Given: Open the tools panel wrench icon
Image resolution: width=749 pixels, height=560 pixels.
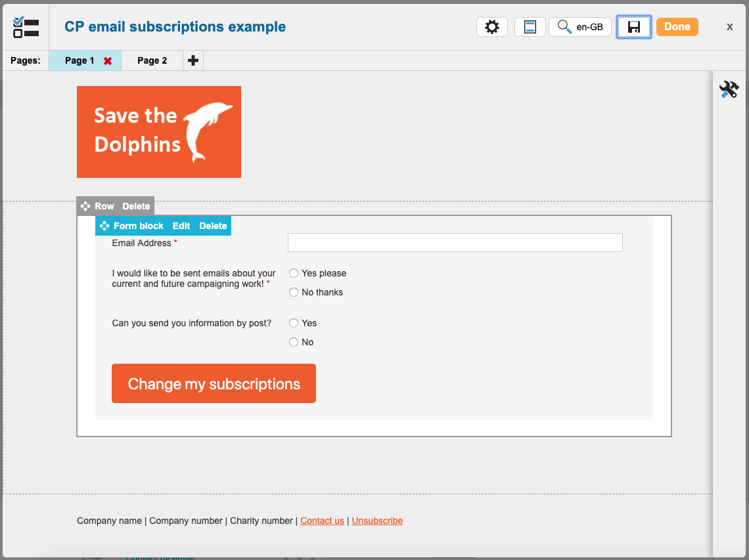Looking at the screenshot, I should point(729,89).
